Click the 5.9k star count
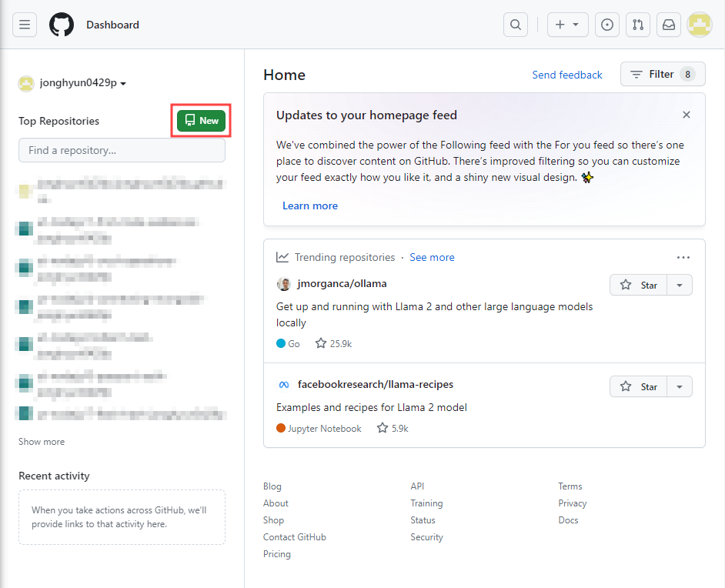 (393, 428)
